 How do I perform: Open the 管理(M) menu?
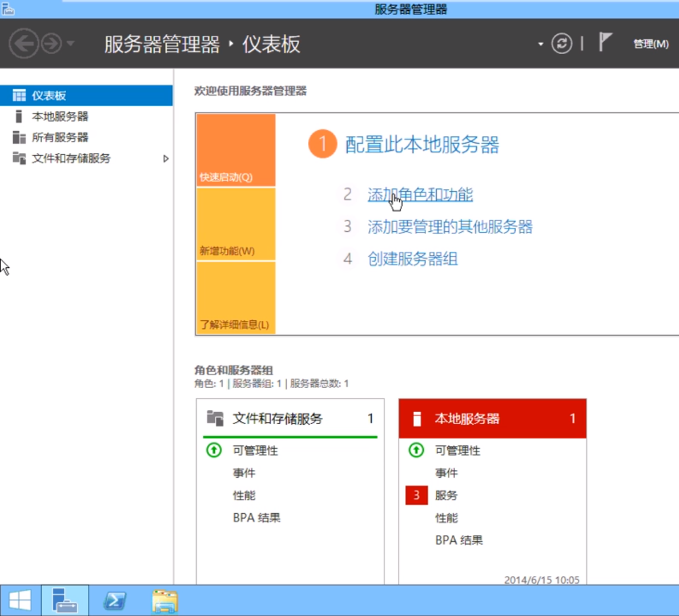(x=651, y=44)
